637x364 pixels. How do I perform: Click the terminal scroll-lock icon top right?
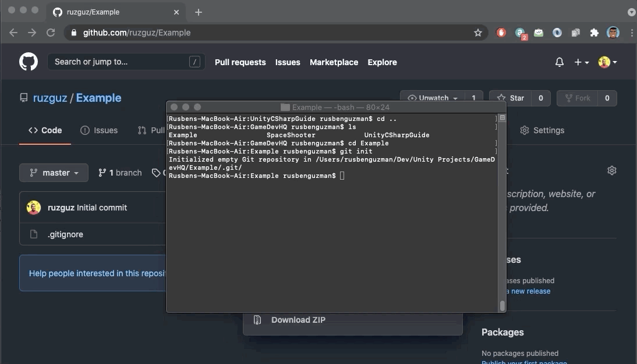click(x=502, y=117)
